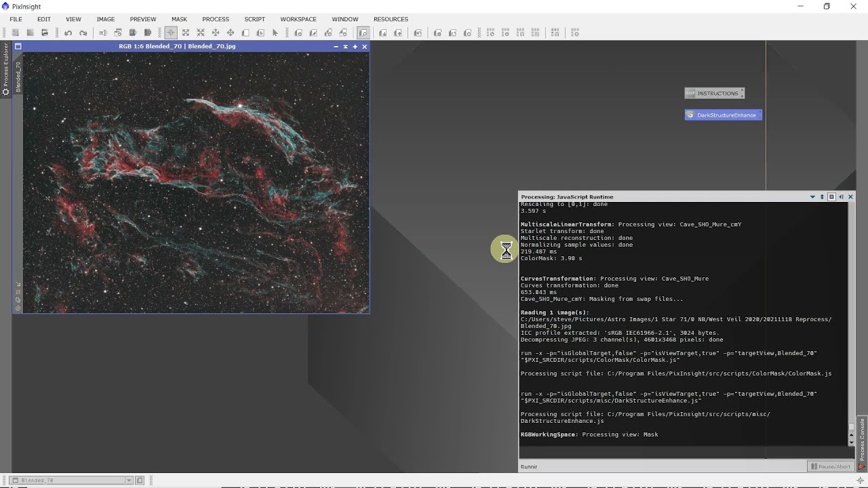Open the PREVIEW menu
Screen dimensions: 868x488
coord(142,19)
